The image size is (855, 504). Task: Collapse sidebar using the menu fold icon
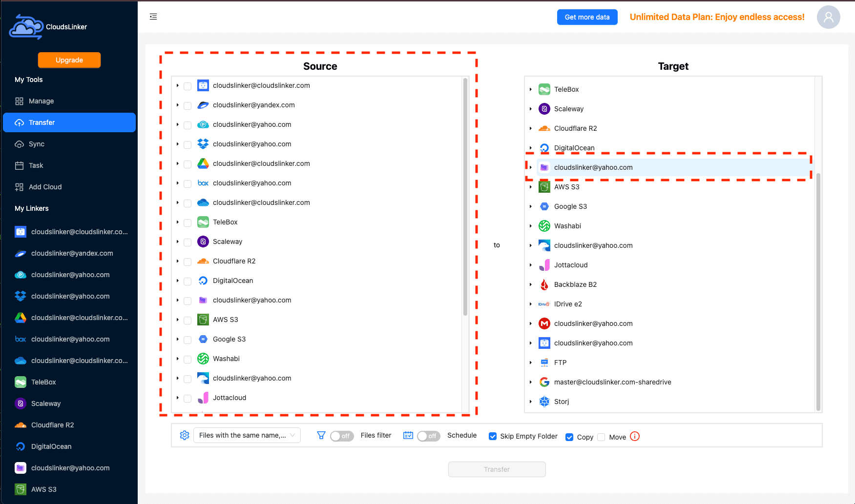[153, 17]
